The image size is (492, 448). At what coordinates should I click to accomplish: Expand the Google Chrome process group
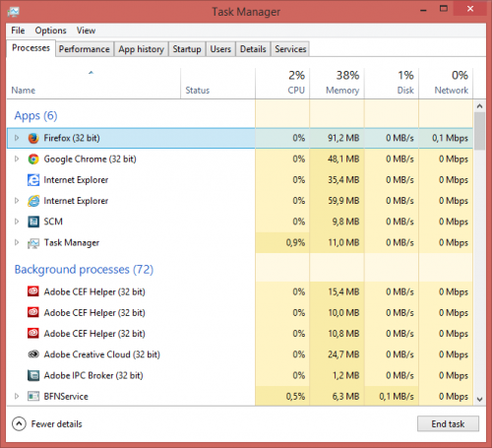click(17, 160)
